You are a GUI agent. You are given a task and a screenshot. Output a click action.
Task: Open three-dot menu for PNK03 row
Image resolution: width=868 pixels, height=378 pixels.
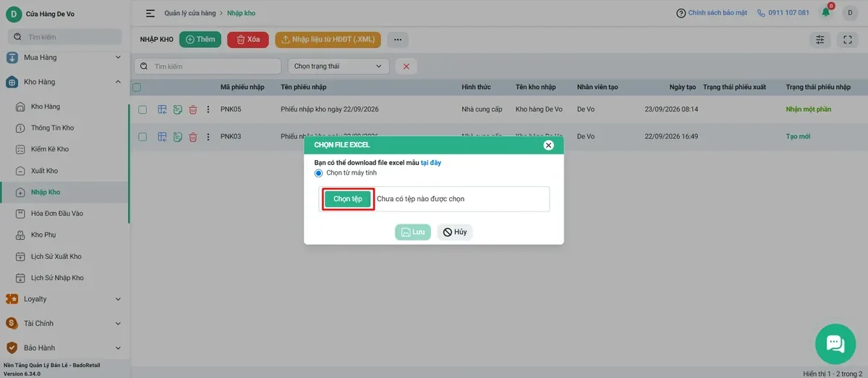click(x=208, y=136)
